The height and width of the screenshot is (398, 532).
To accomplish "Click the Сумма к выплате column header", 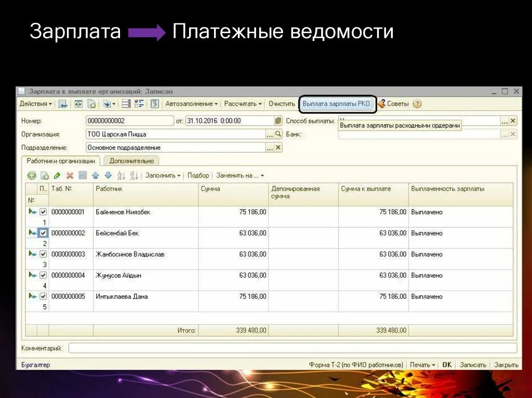I will (373, 194).
